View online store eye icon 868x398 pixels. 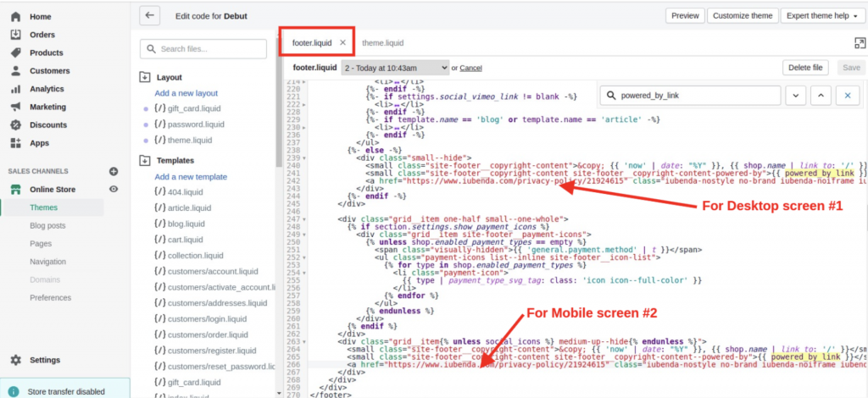point(114,189)
